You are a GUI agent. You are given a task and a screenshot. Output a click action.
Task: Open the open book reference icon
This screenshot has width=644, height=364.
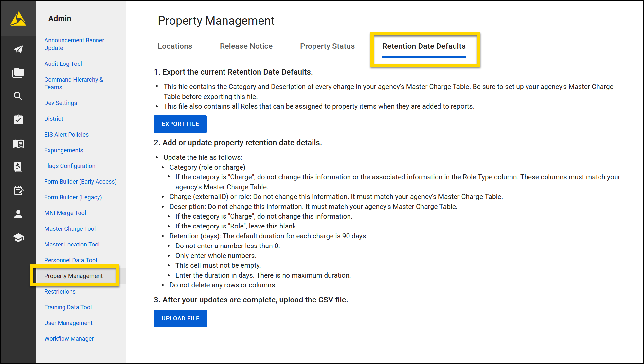click(x=18, y=143)
